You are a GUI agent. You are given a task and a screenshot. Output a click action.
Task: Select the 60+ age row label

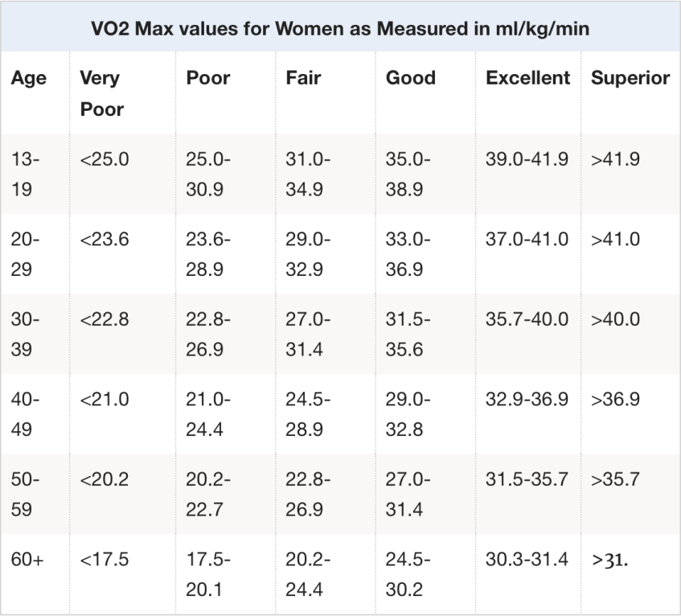pos(26,560)
